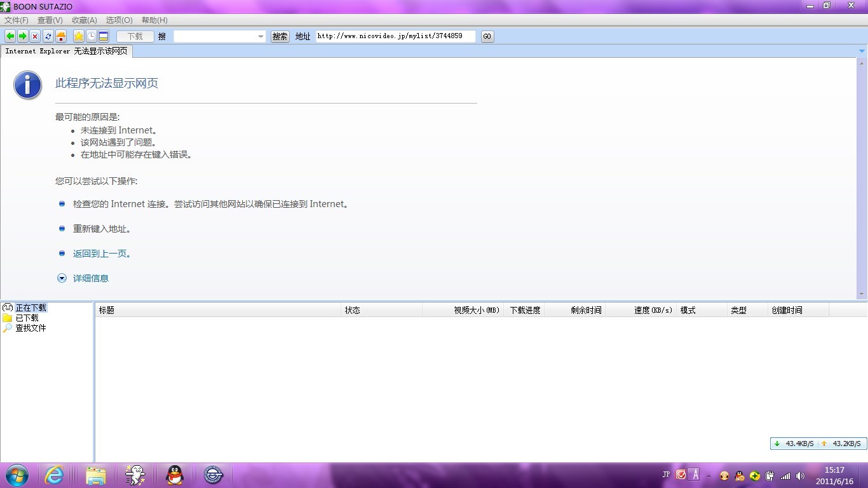Switch to the BOON SUTAZIO taskbar icon
Screen dimensions: 868x488
(135, 475)
